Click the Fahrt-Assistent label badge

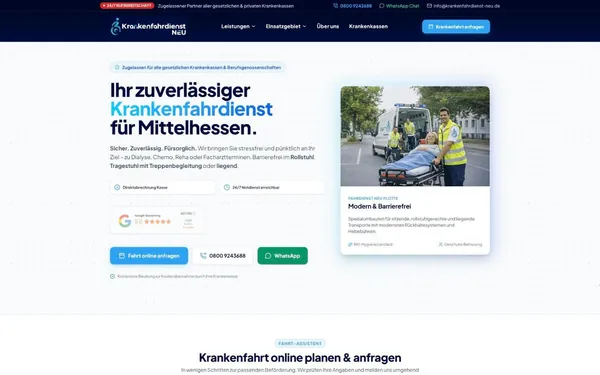point(300,343)
